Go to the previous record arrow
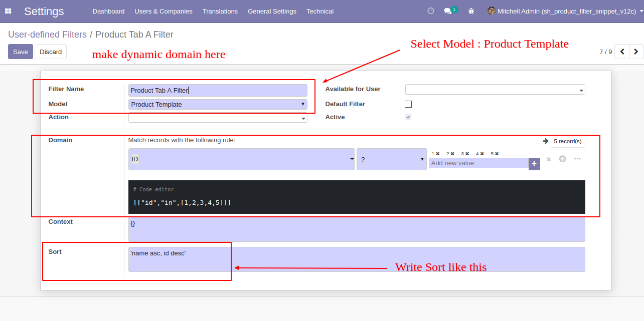 [622, 52]
